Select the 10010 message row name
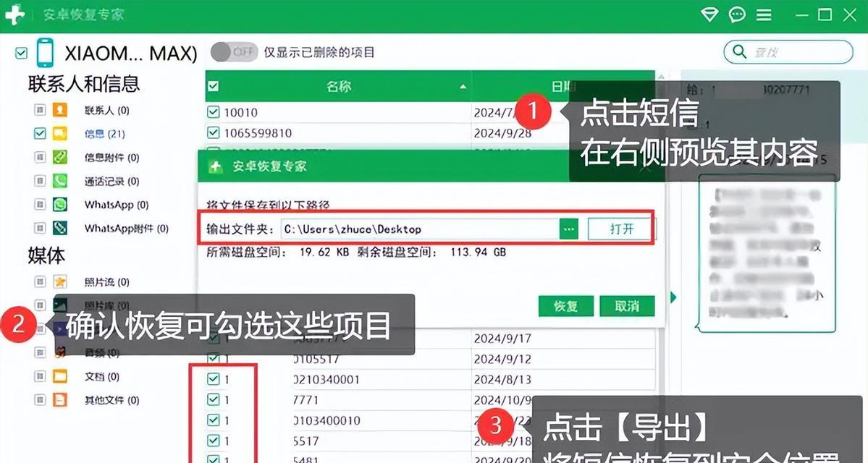 coord(241,113)
